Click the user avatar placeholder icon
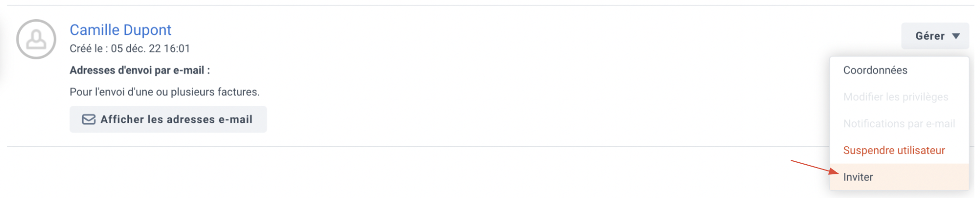Image resolution: width=980 pixels, height=198 pixels. [36, 39]
